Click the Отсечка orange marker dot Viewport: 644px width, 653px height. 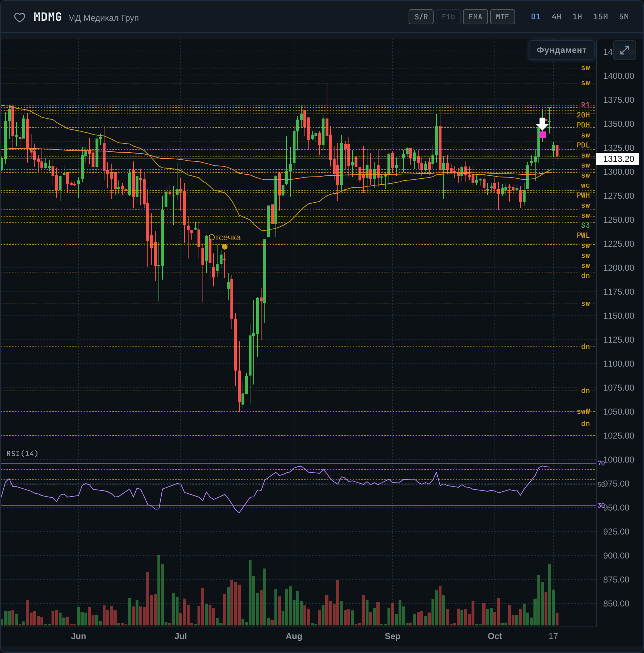pyautogui.click(x=224, y=247)
